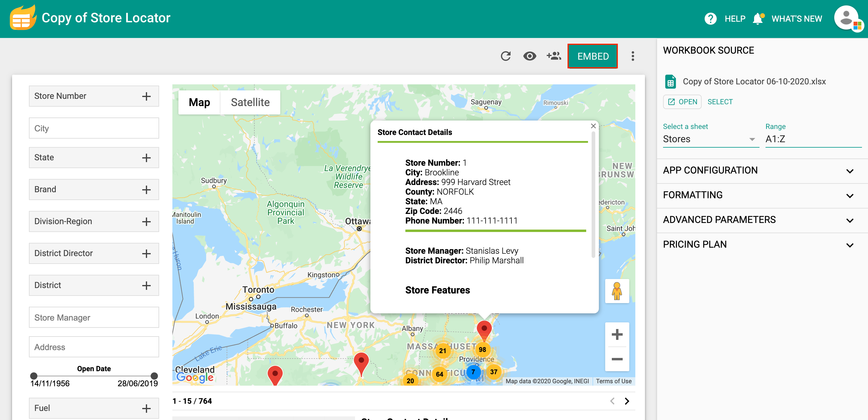Click the blue cluster marker labeled 7

tap(473, 372)
